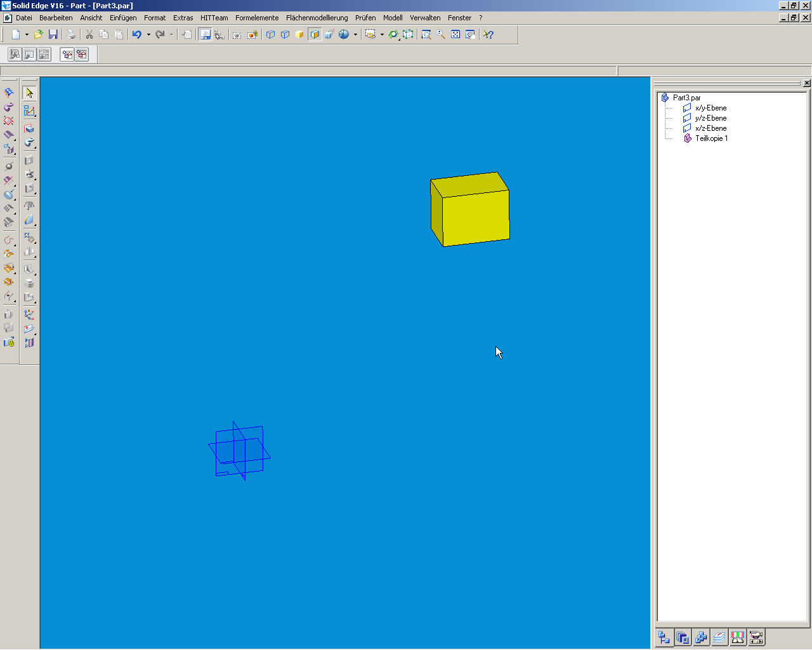The width and height of the screenshot is (812, 650).
Task: Open a file with the folder icon
Action: tap(39, 34)
